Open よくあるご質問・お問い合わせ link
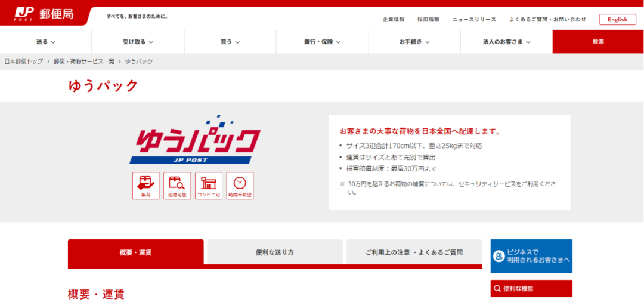The image size is (644, 305). click(x=547, y=19)
